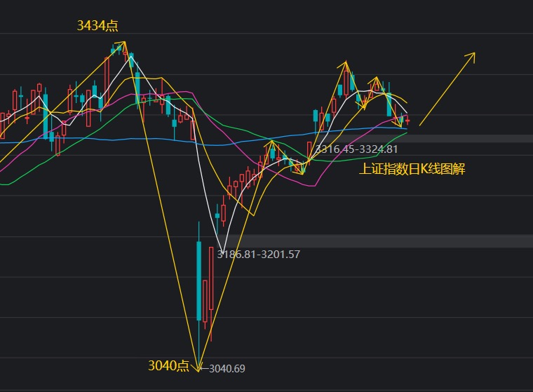Viewport: 533px width, 392px height.
Task: Click the 3316.45-3324.81 gap label
Action: click(x=356, y=149)
